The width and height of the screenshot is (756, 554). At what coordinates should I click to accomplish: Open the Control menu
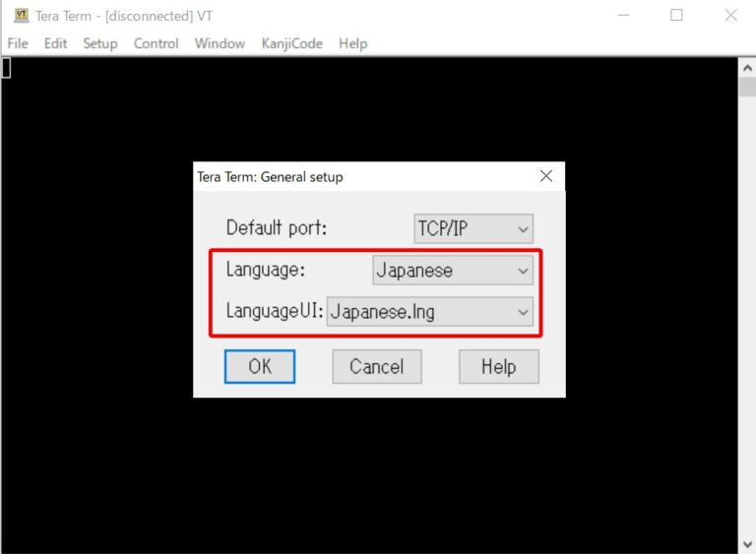pos(156,43)
